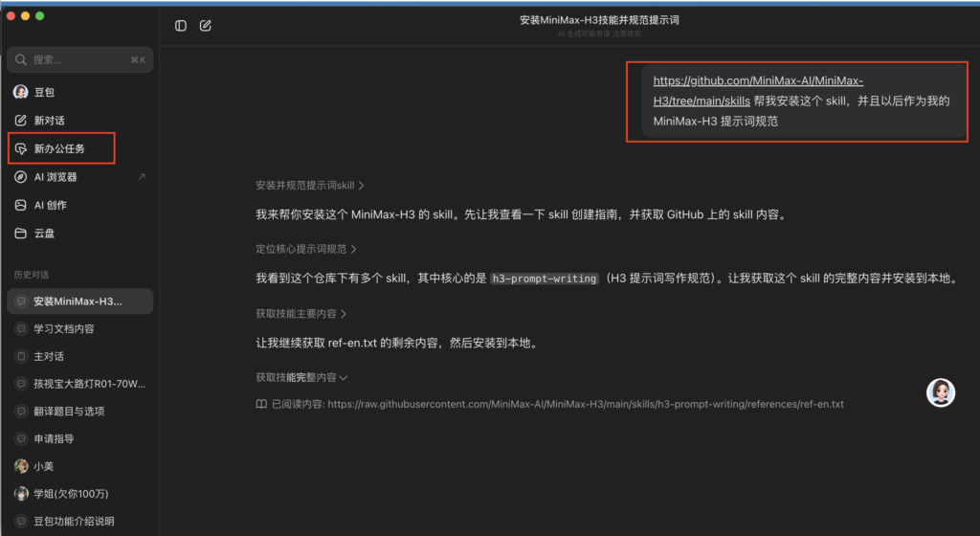The image size is (980, 536).
Task: Click chat icon beside 翻译题目与选项
Action: [x=21, y=411]
